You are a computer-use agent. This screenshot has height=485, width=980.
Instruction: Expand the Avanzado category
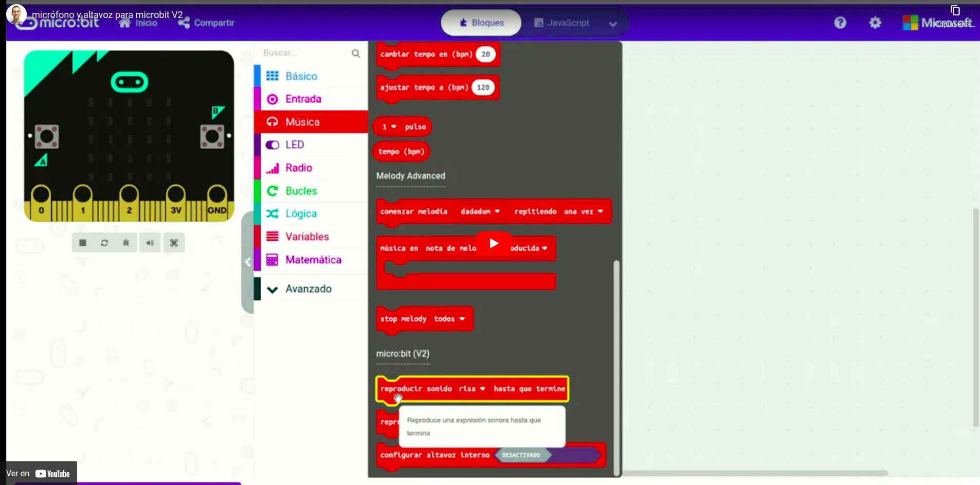307,289
